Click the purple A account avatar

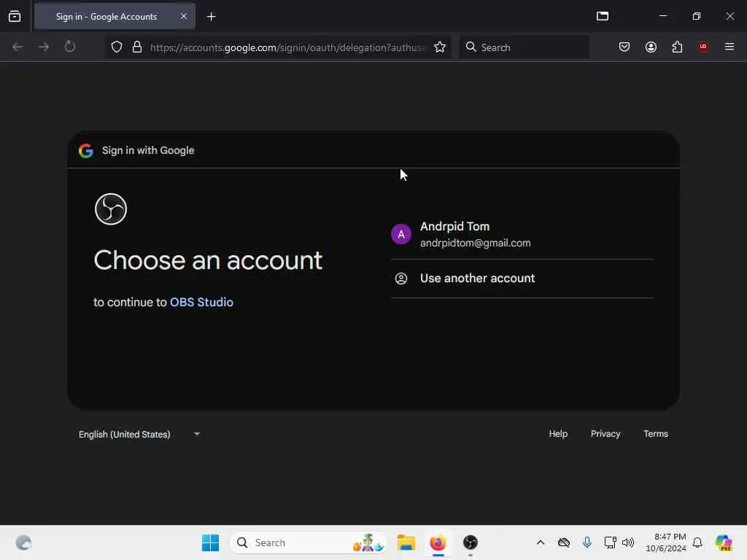point(401,234)
